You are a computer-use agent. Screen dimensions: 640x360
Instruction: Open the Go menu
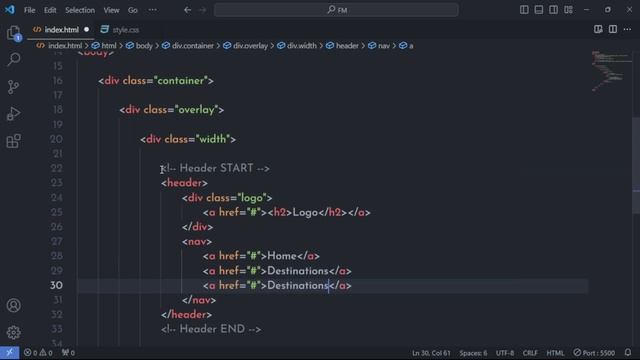coord(133,10)
